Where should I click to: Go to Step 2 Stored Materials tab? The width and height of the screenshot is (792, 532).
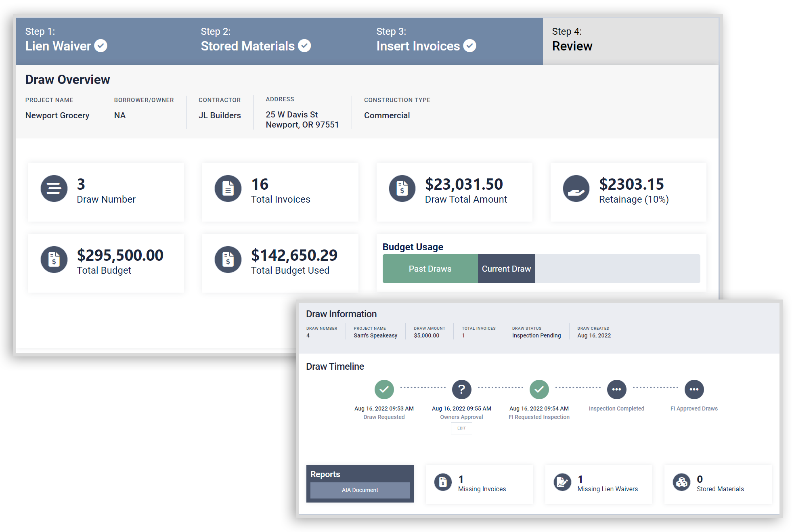[x=279, y=42]
